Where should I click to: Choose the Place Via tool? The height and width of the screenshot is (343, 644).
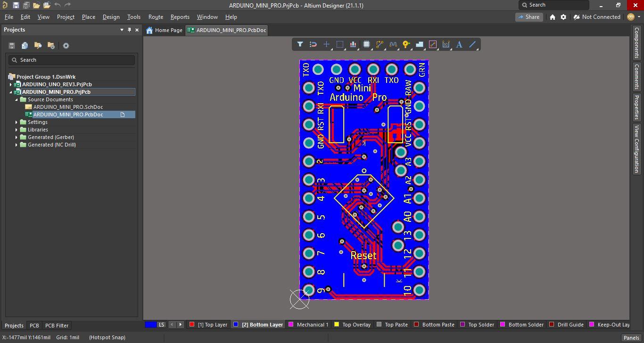pyautogui.click(x=406, y=44)
